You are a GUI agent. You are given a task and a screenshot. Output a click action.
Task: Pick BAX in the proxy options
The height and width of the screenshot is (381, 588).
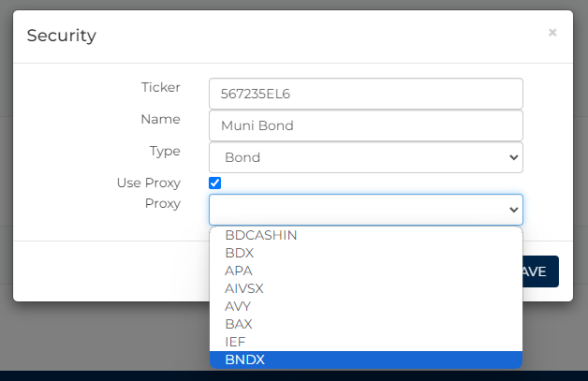point(239,324)
